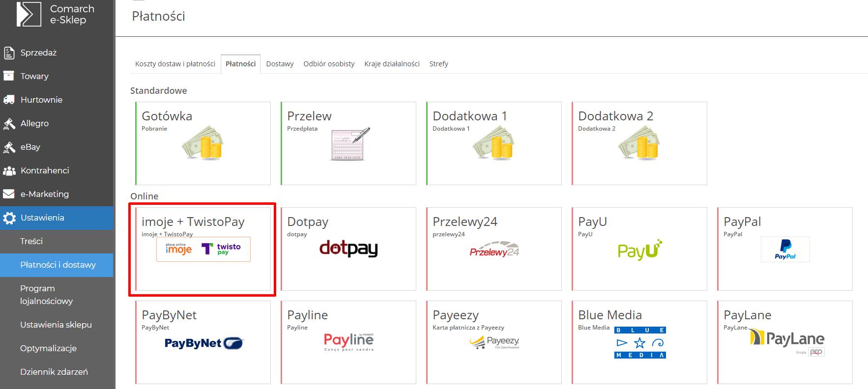Open the Blue Media card title

click(610, 315)
